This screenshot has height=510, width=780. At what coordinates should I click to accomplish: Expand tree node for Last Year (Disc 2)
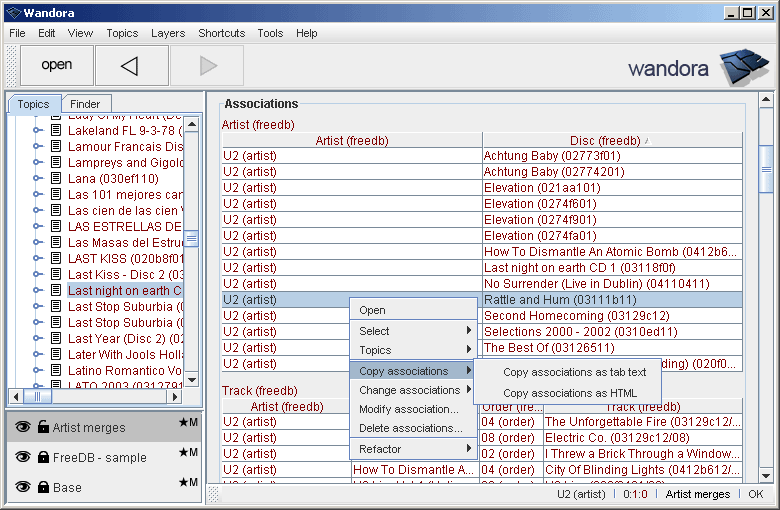37,338
